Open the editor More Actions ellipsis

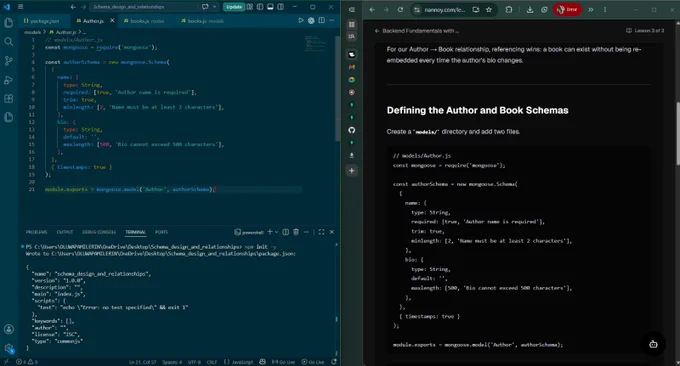[332, 20]
